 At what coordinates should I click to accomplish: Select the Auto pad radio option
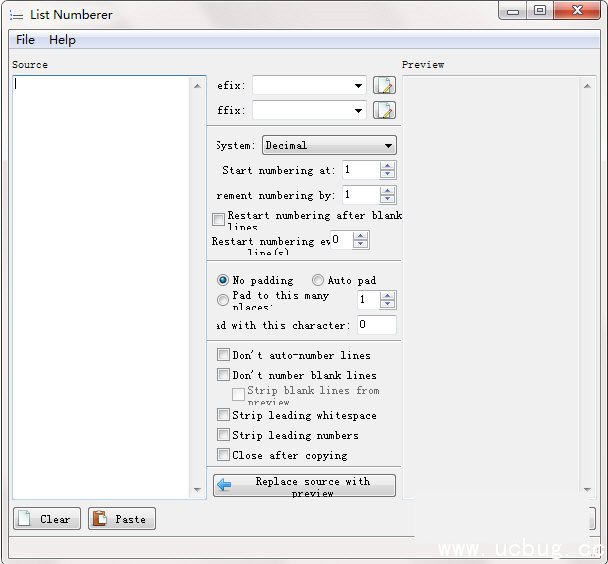[318, 281]
